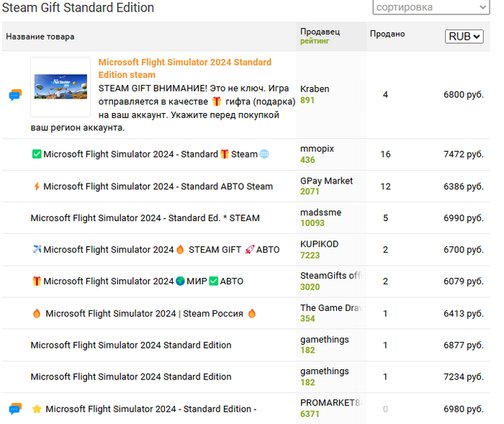
Task: Sort by Продано column header
Action: click(x=387, y=34)
